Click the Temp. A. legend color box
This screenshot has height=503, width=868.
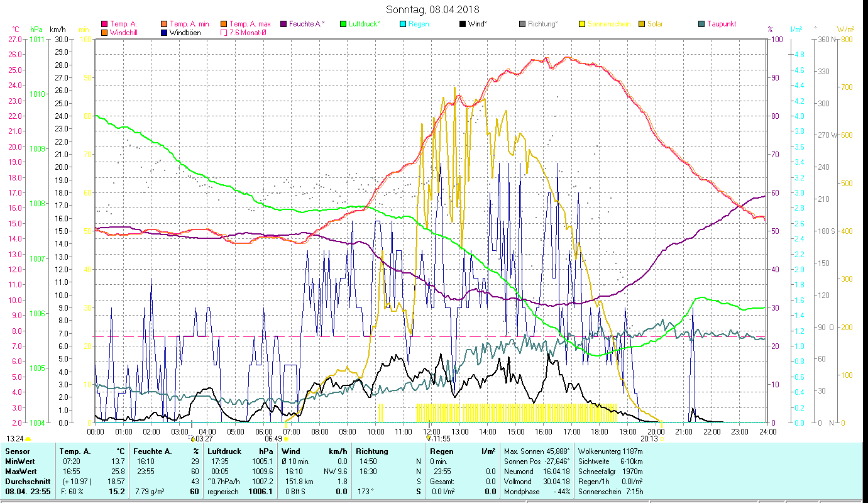coord(104,24)
